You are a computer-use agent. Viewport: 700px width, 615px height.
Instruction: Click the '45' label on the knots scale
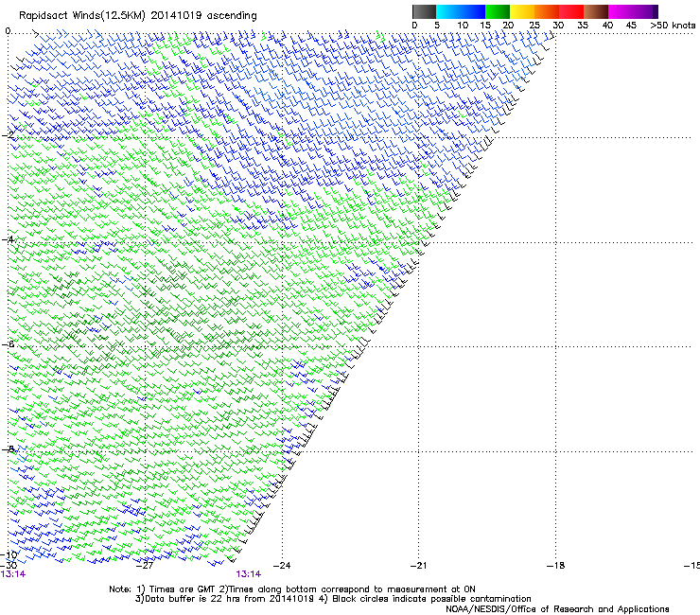click(631, 26)
